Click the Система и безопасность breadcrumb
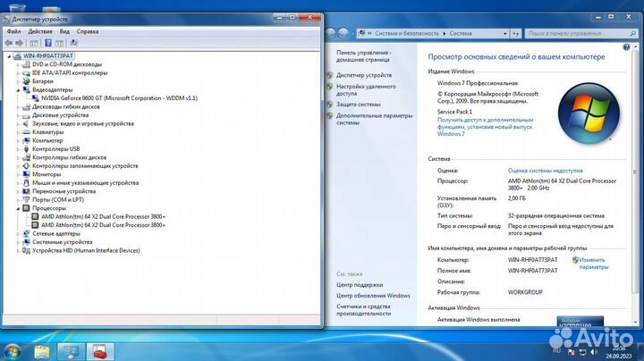 tap(407, 33)
